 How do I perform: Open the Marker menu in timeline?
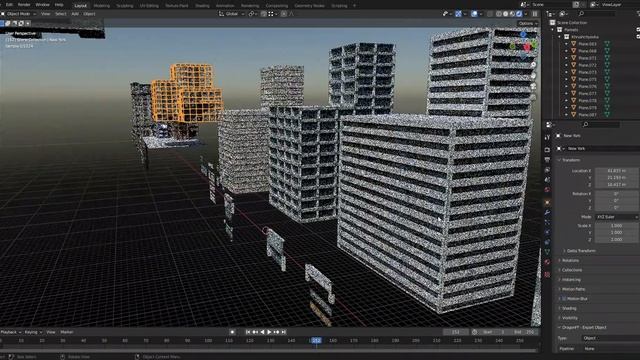click(67, 332)
